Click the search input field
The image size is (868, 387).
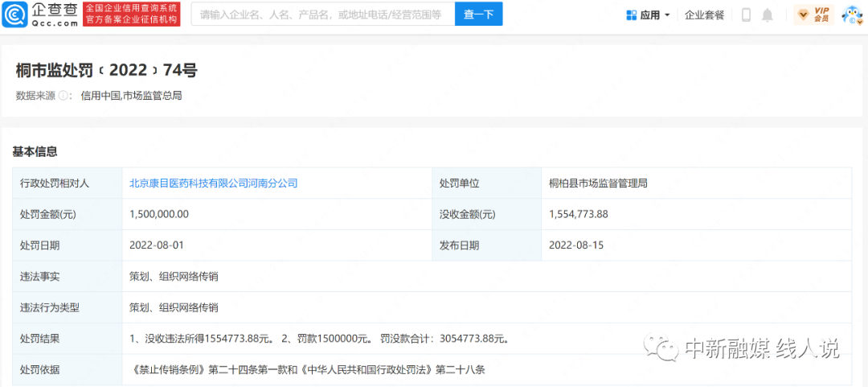coord(323,14)
